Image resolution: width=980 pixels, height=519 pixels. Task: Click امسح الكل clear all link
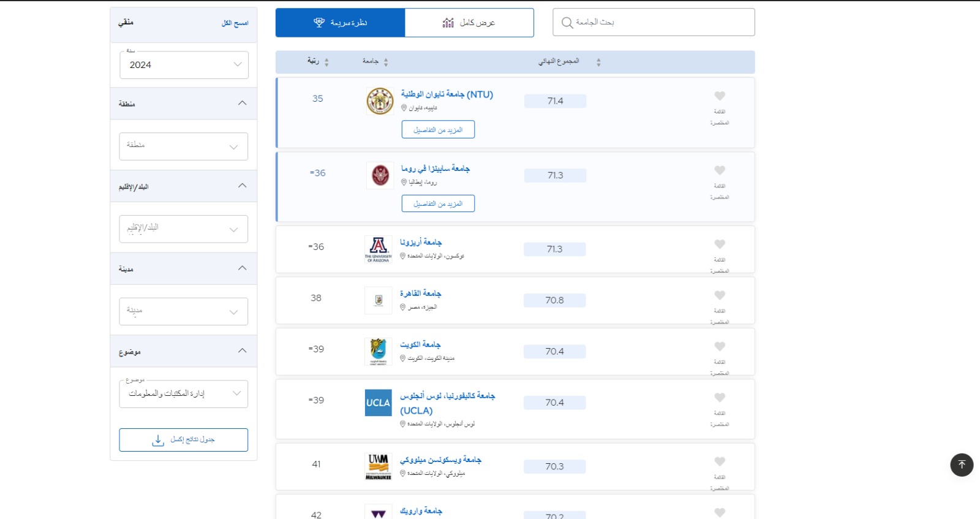coord(235,23)
